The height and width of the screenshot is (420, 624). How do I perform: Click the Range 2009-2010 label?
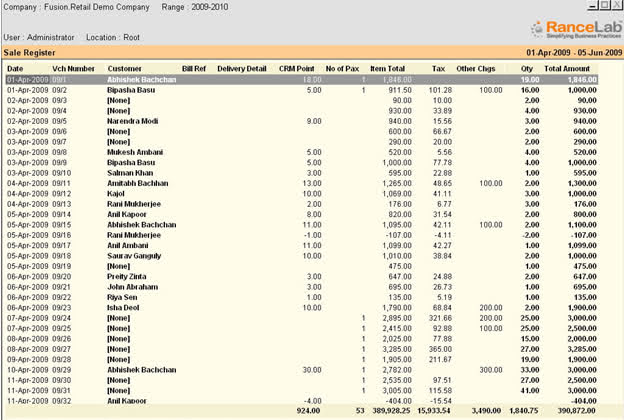tap(195, 7)
